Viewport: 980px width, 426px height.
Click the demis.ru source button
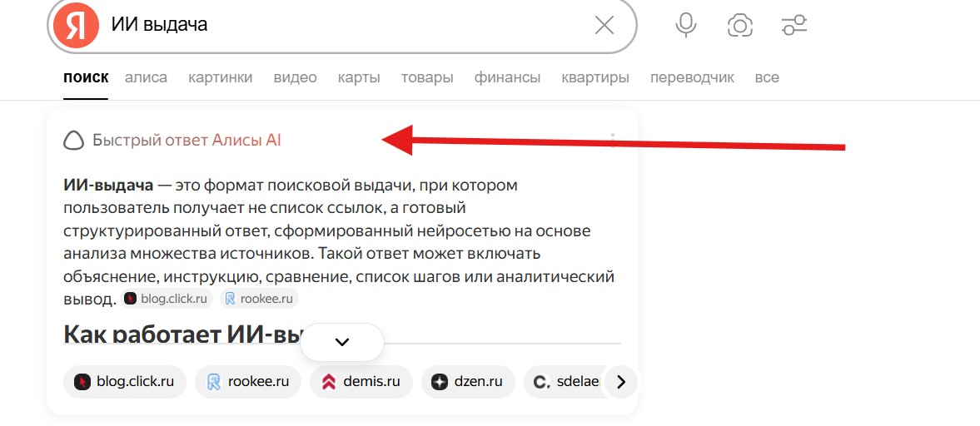(361, 382)
